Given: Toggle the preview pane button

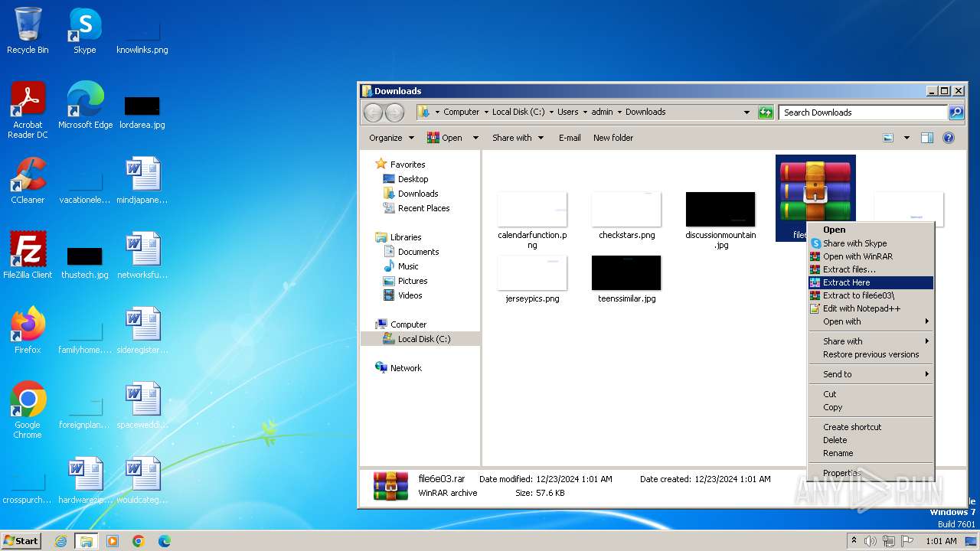Looking at the screenshot, I should pos(927,138).
